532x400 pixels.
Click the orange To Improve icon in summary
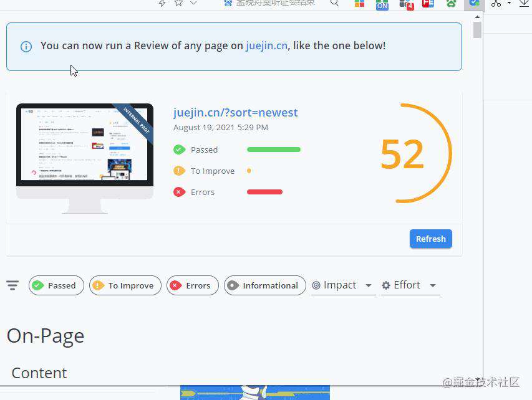click(180, 171)
